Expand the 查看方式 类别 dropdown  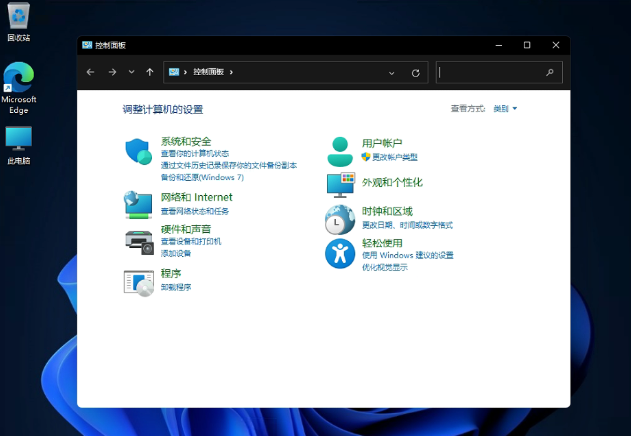click(505, 108)
